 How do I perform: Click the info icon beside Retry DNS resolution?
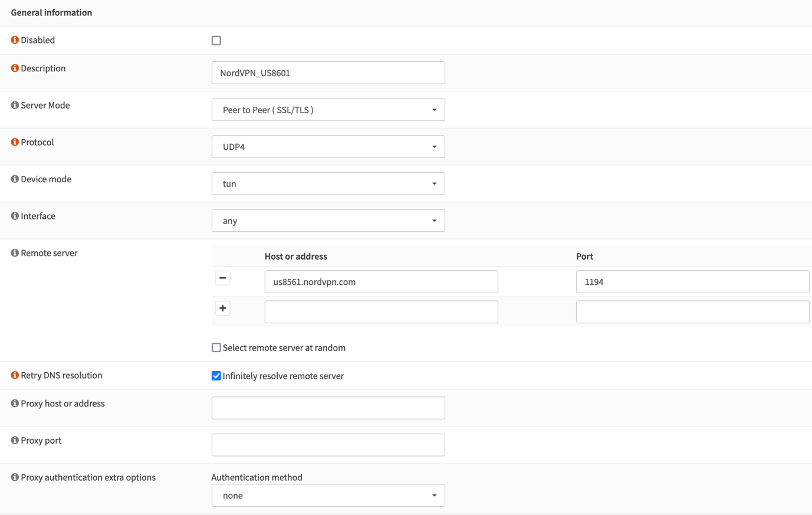point(15,375)
